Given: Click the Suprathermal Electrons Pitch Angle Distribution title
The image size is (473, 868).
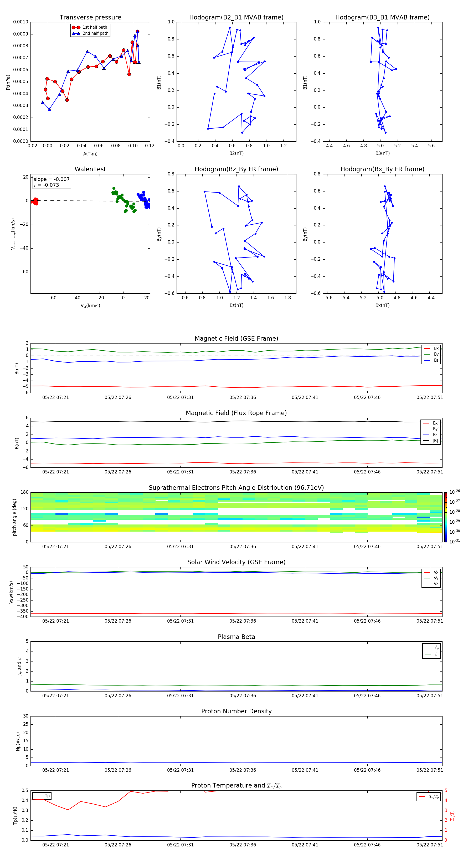Looking at the screenshot, I should (x=236, y=488).
